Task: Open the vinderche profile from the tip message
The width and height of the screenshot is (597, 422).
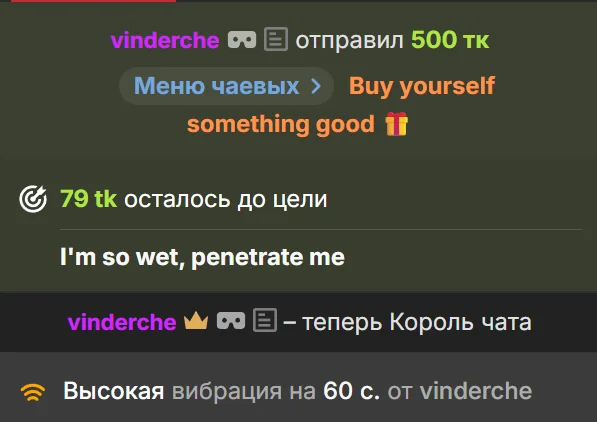Action: pos(165,40)
